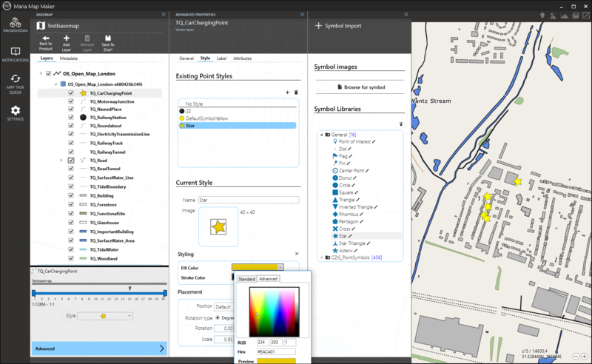Open the Label tab
Screen dimensions: 592x364
(x=221, y=58)
